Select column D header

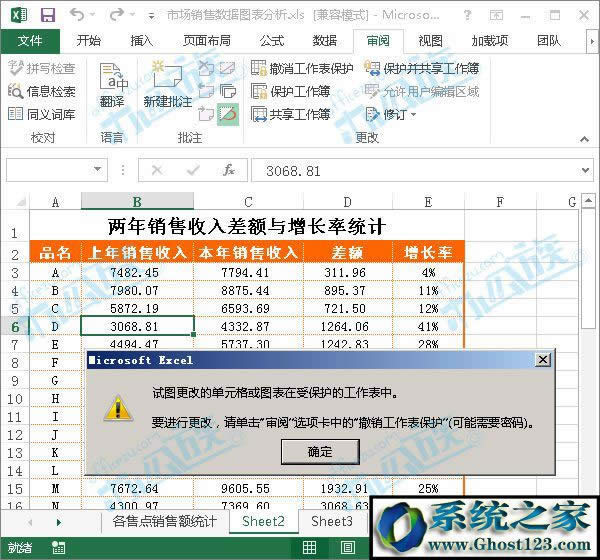(x=347, y=201)
